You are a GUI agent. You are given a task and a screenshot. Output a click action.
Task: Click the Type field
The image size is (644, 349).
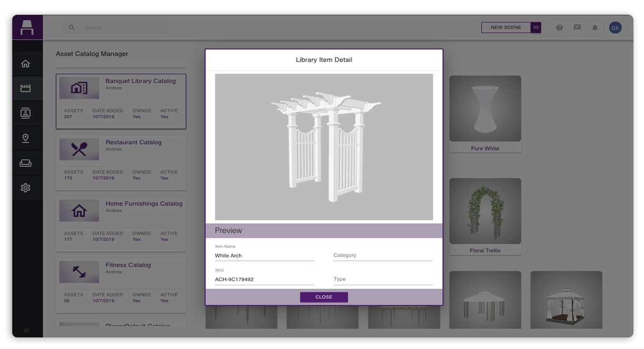tap(383, 279)
